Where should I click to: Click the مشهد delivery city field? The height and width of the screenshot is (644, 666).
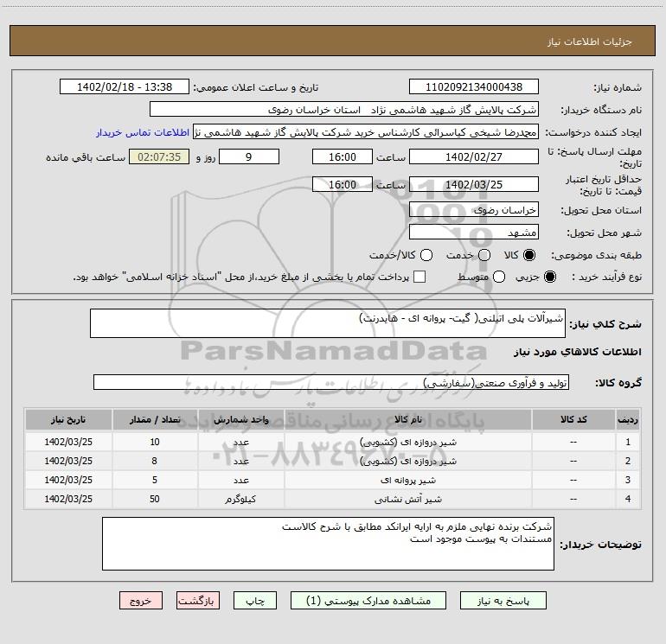coord(474,233)
